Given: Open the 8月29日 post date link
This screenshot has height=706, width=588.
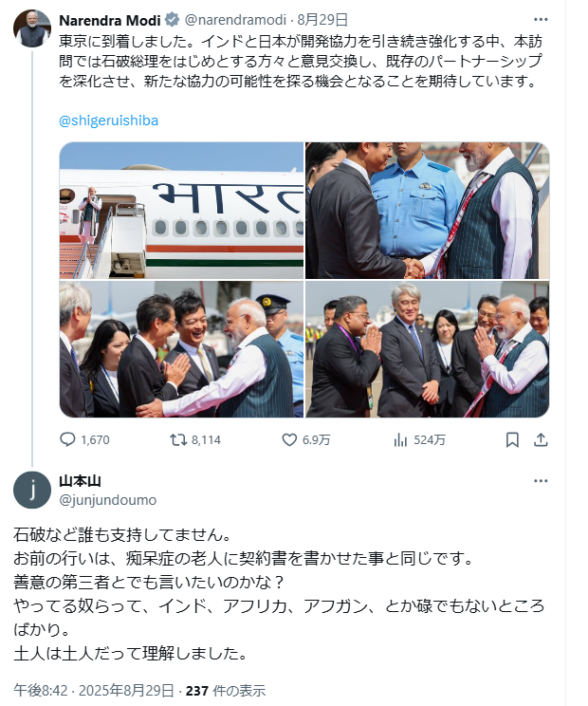Looking at the screenshot, I should click(x=322, y=20).
